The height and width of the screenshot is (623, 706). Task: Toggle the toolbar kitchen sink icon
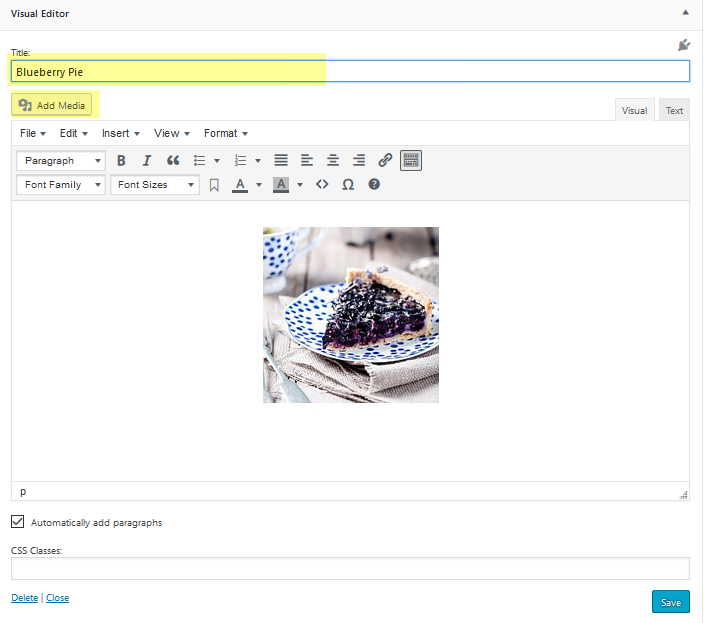(411, 161)
